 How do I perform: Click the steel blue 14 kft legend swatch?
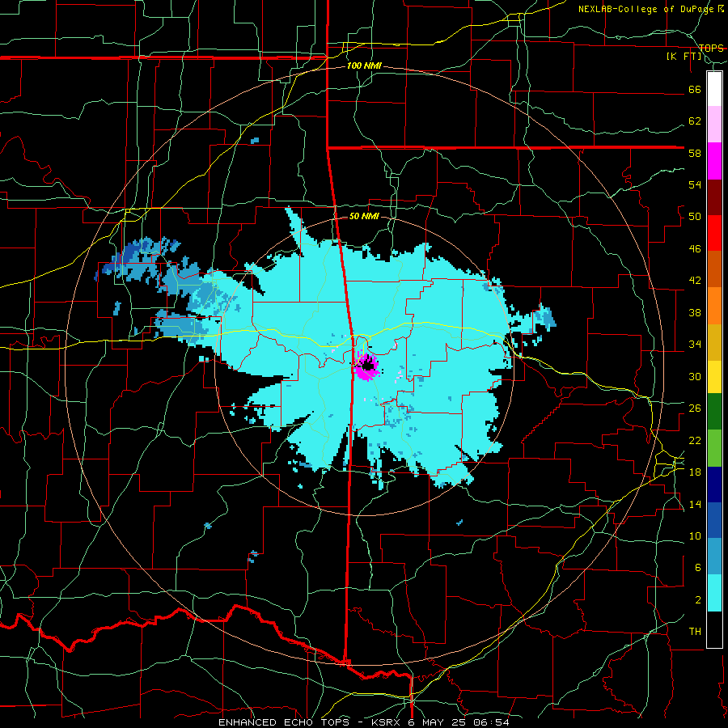[714, 557]
